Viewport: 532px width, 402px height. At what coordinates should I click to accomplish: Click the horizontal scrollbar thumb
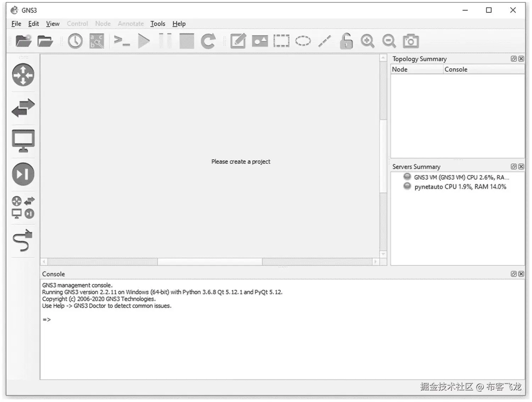point(210,262)
